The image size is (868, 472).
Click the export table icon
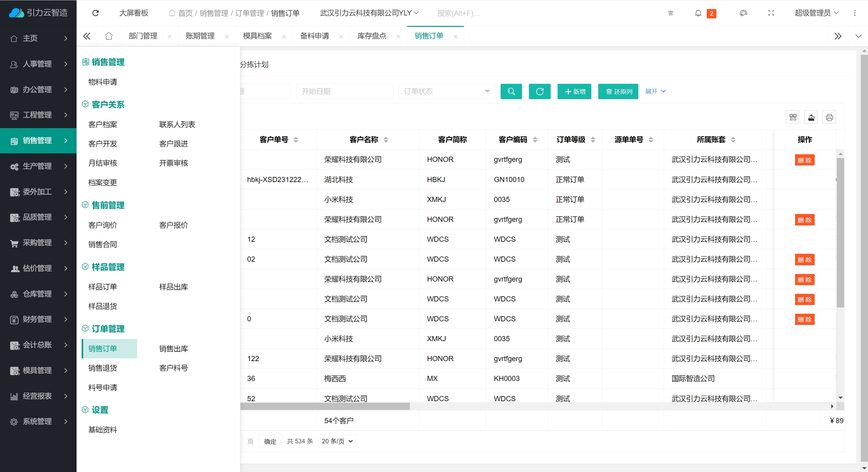[x=811, y=117]
